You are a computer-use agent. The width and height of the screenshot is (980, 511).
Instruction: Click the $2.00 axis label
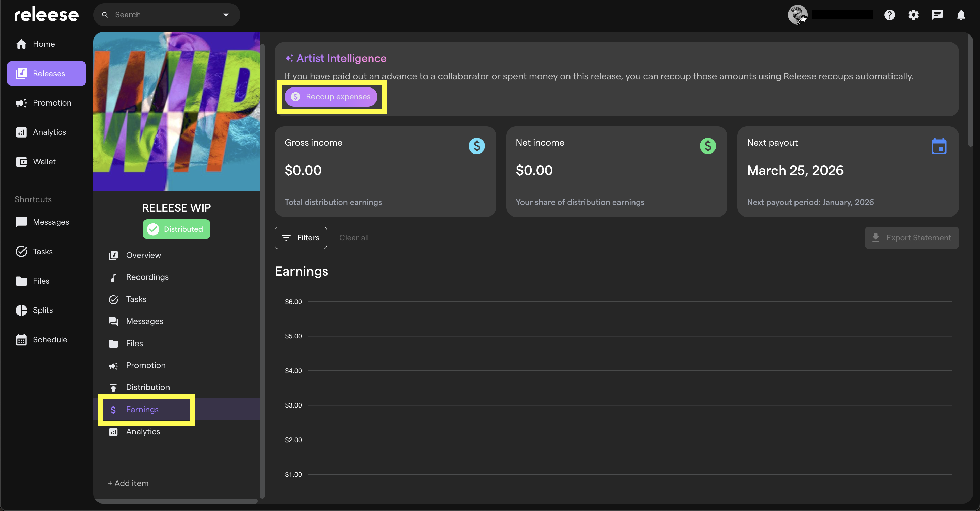pos(293,440)
